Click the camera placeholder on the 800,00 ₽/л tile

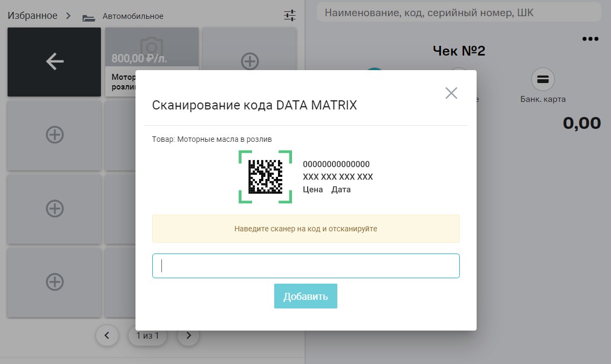coord(152,46)
